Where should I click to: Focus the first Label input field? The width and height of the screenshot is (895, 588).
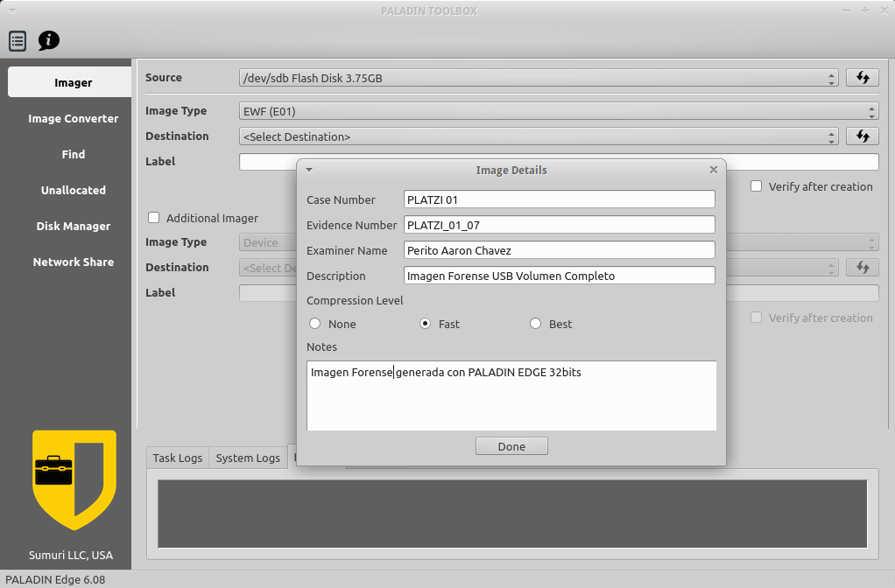(559, 161)
